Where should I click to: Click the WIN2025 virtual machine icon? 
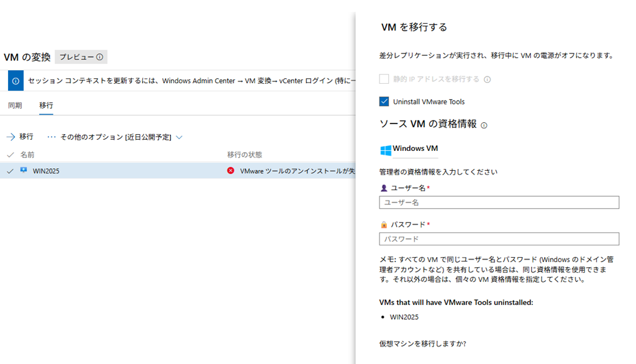(24, 170)
